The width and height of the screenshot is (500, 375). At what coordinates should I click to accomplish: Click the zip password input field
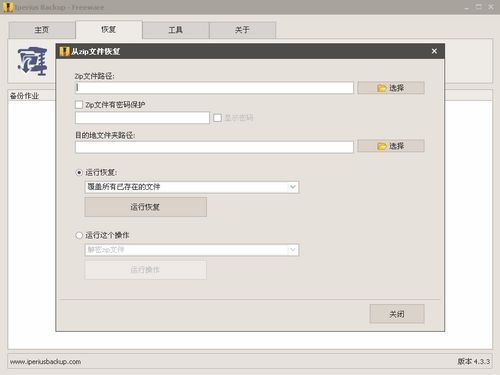142,118
